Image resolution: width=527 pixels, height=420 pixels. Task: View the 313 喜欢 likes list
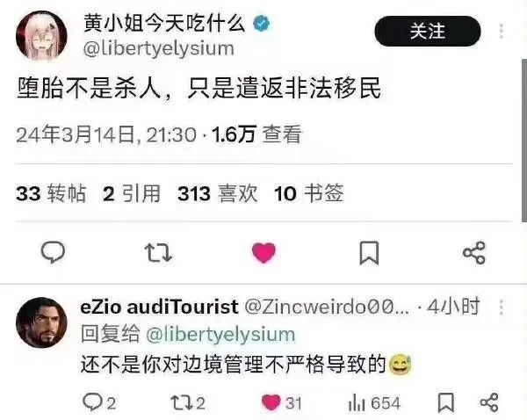(x=218, y=193)
